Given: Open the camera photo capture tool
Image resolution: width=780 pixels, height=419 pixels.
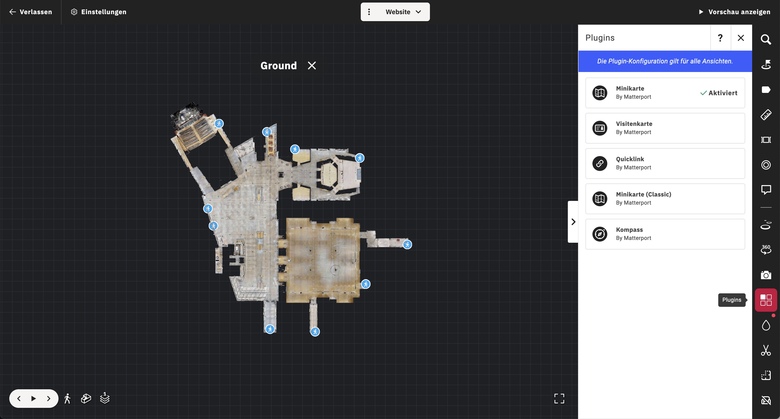Looking at the screenshot, I should pos(766,275).
